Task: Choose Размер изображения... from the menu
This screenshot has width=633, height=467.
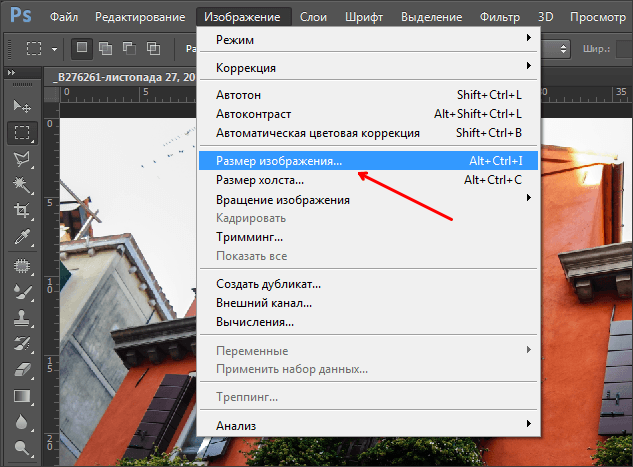Action: tap(368, 160)
